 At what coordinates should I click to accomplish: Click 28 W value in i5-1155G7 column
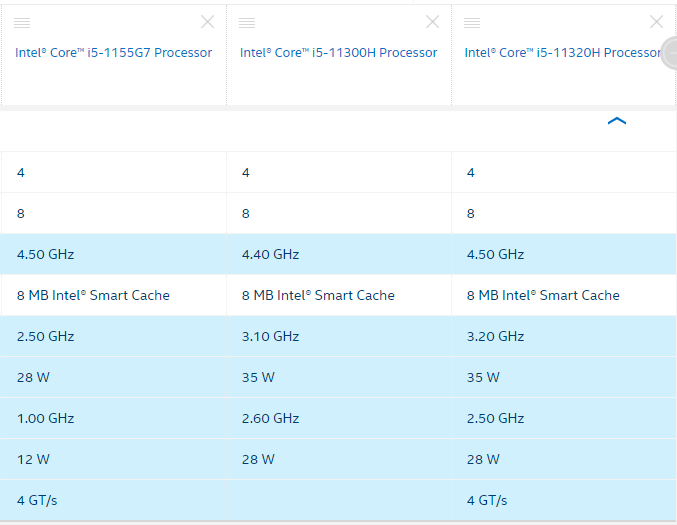coord(33,377)
